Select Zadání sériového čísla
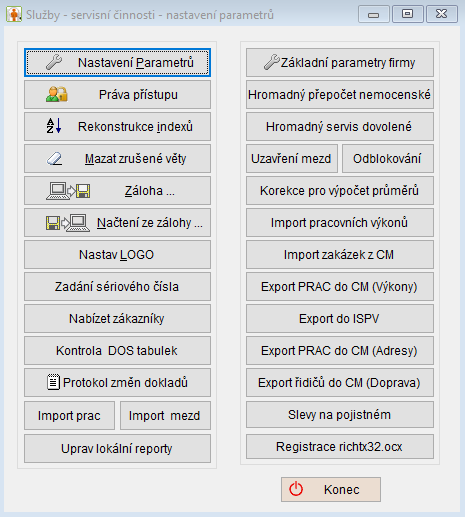The width and height of the screenshot is (465, 517). point(117,287)
